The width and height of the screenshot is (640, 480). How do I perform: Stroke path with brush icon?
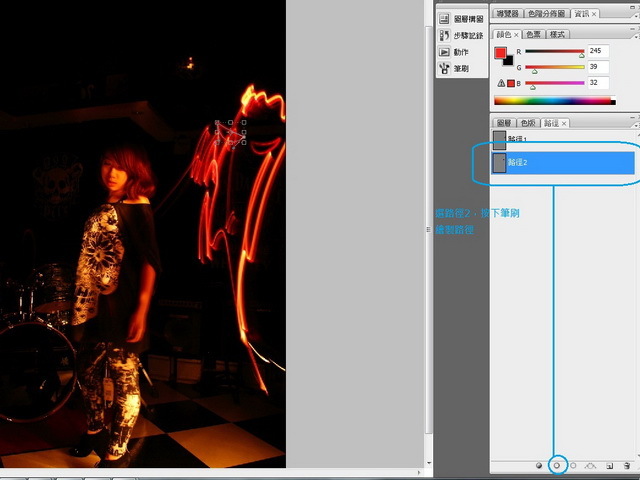coord(556,465)
